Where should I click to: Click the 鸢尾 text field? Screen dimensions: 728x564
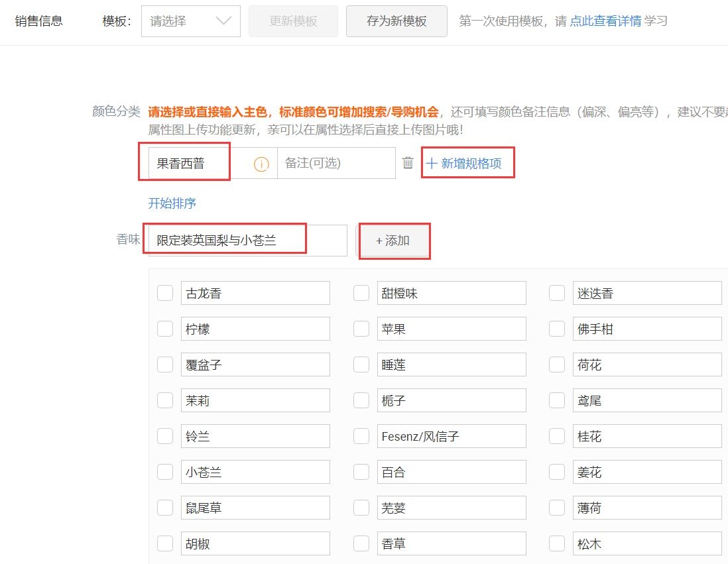[647, 400]
